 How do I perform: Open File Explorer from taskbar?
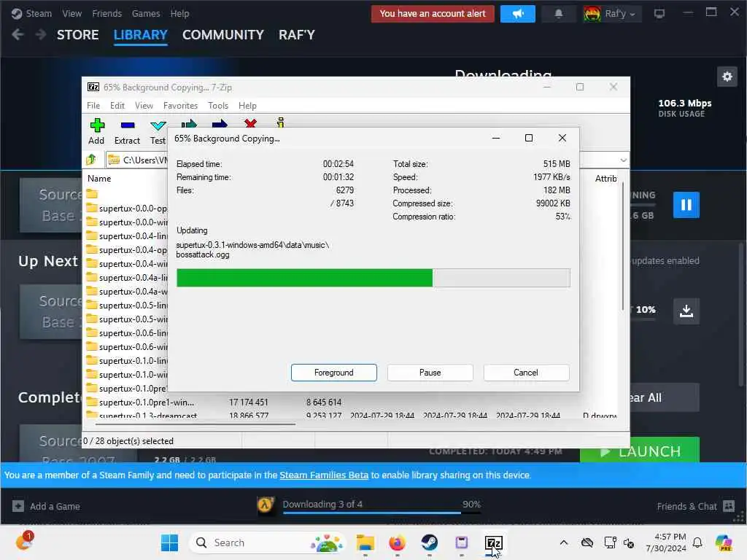tap(365, 542)
